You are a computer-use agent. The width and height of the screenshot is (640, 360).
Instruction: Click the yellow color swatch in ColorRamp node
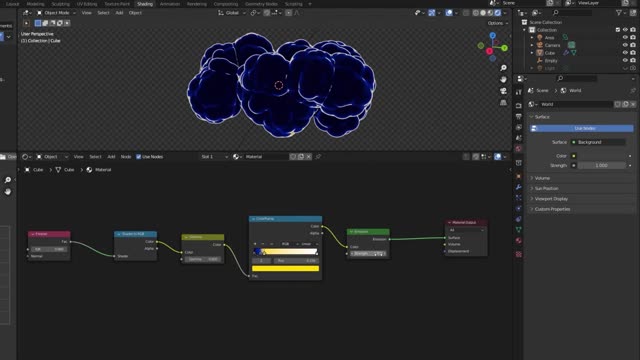tap(285, 269)
